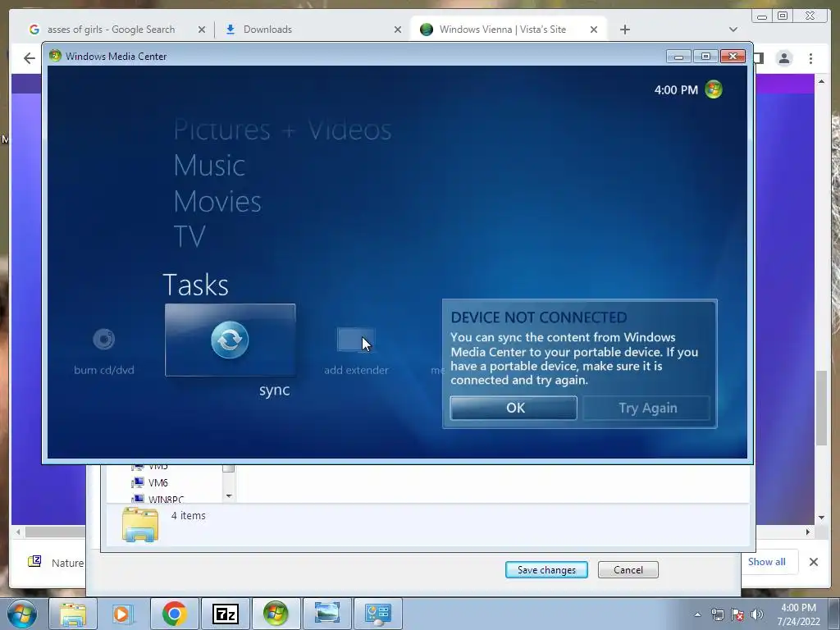Select the Tasks menu heading
Image resolution: width=840 pixels, height=630 pixels.
[x=195, y=285]
